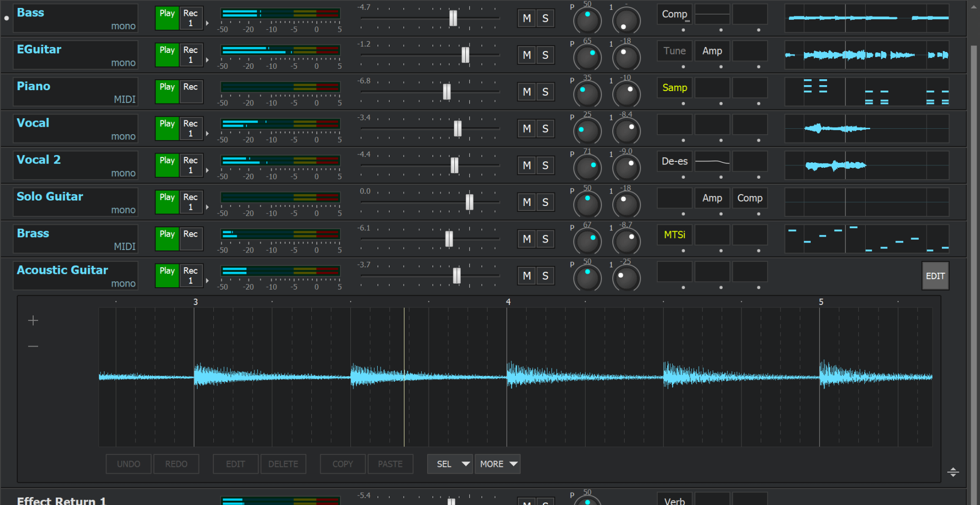Open the MORE dropdown menu
This screenshot has width=980, height=505.
tap(497, 464)
